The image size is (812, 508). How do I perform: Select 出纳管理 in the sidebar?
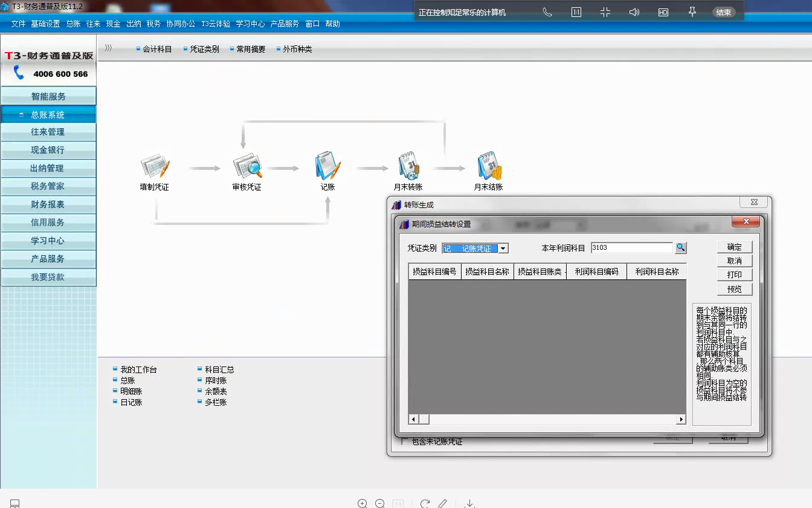[x=48, y=168]
